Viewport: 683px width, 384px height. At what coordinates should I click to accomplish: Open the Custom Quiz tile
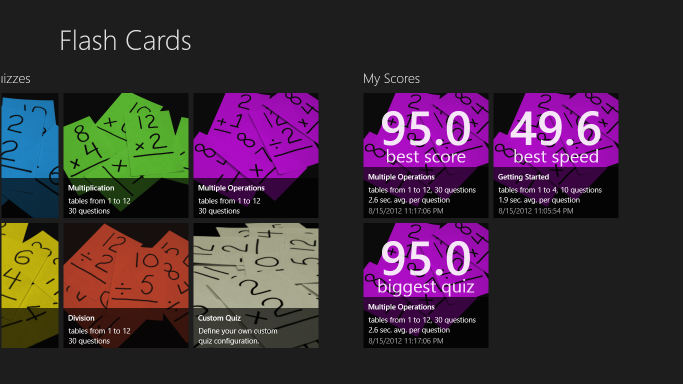click(256, 285)
